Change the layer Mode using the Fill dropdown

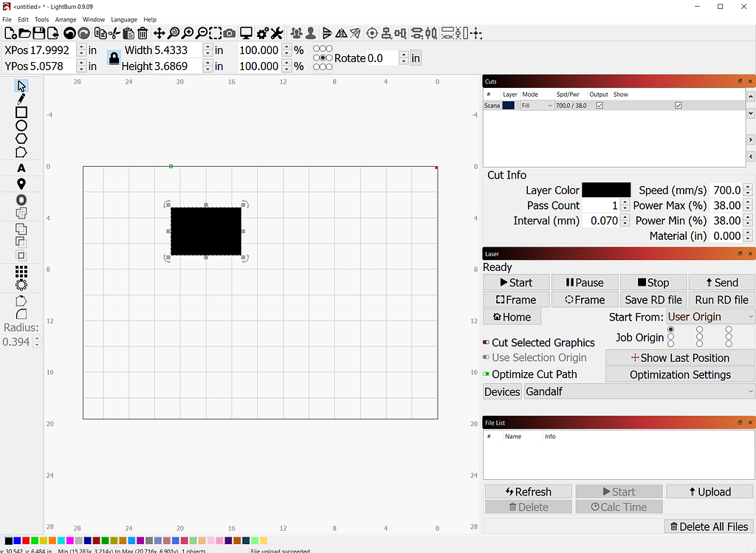pos(537,105)
